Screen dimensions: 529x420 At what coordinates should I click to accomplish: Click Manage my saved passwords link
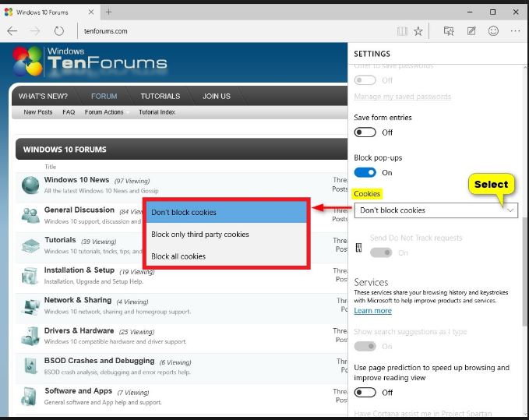pos(403,97)
